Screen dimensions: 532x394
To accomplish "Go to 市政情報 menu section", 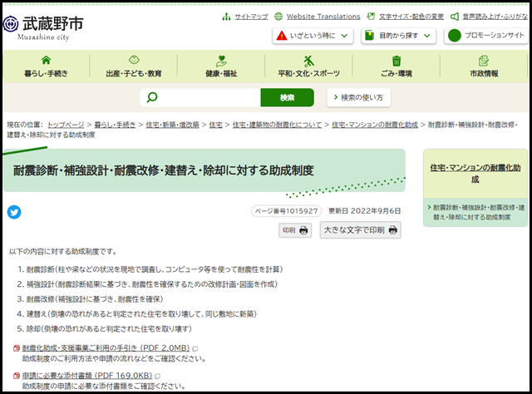I will pyautogui.click(x=484, y=66).
